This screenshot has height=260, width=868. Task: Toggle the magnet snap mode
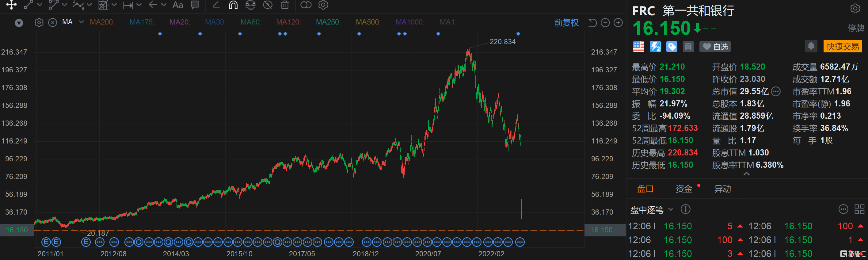[233, 5]
